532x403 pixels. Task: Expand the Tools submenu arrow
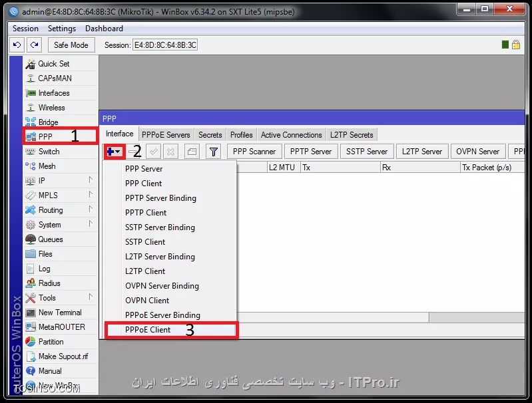point(91,297)
